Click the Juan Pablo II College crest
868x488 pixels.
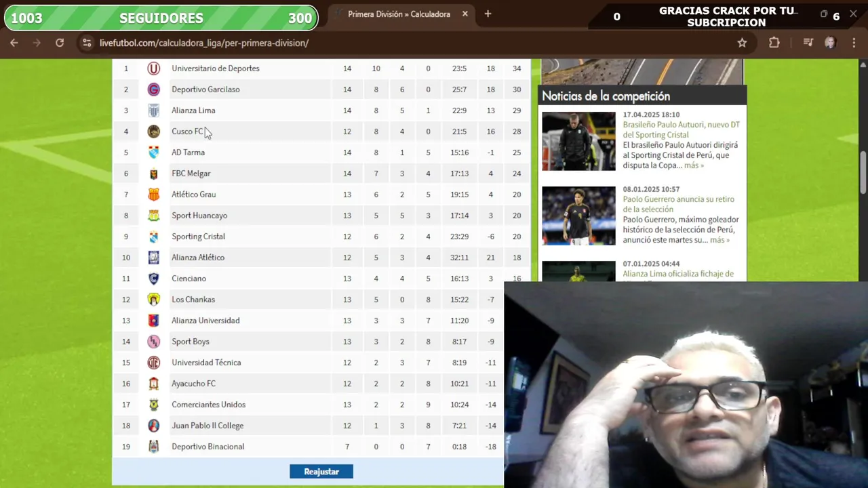click(154, 426)
